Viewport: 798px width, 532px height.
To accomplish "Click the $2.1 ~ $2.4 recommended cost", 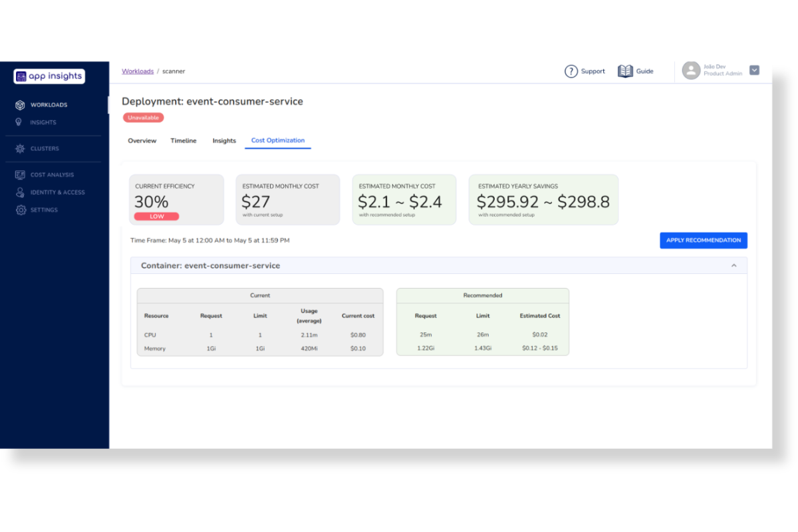I will 400,201.
